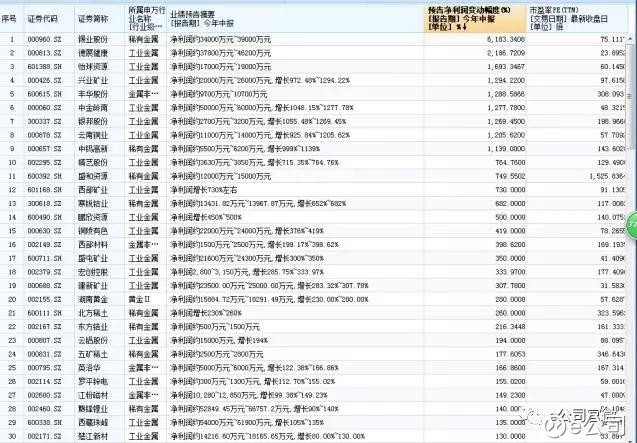This screenshot has height=443, width=637.
Task: Open the 工业金属 link in the 德展健康 row
Action: 143,53
